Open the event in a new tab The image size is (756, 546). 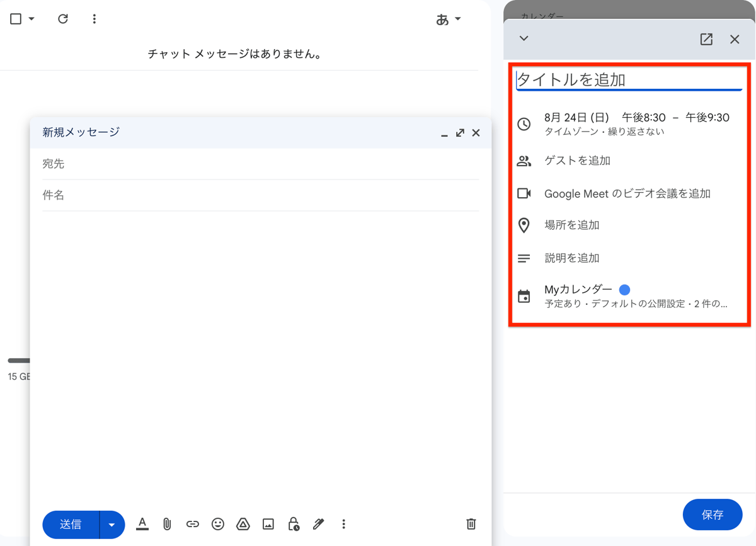(x=706, y=39)
